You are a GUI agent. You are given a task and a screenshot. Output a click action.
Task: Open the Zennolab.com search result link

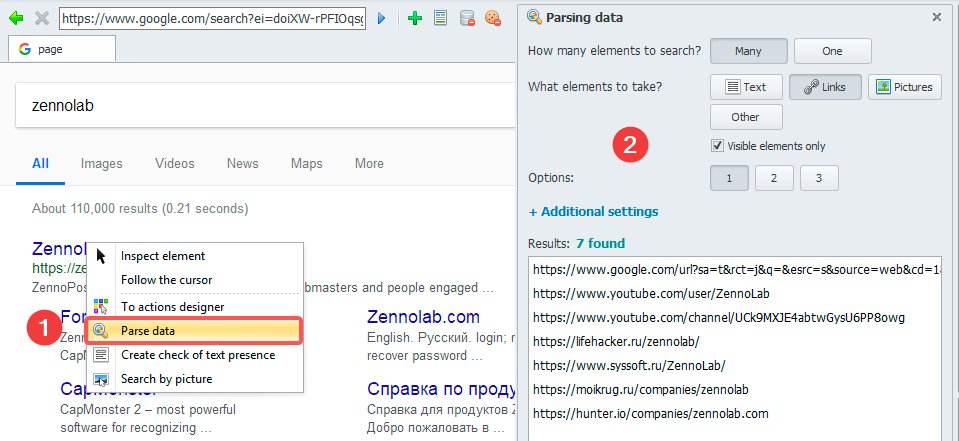[x=423, y=317]
